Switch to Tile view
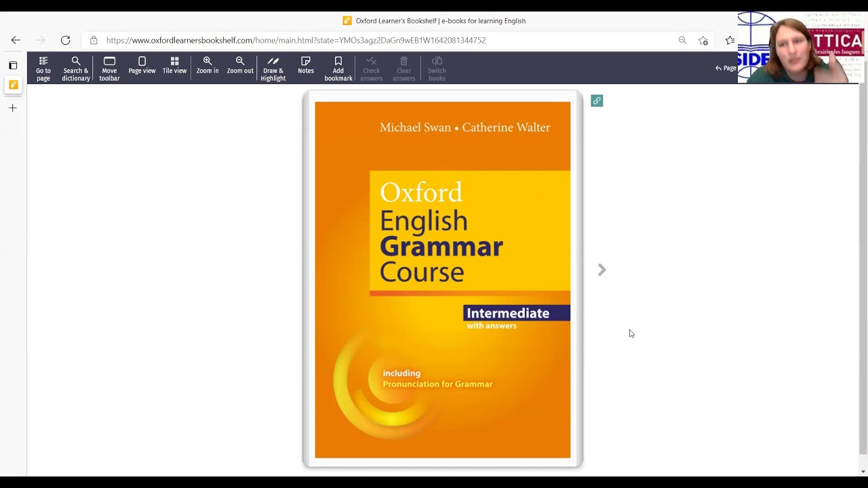Viewport: 868px width, 488px height. (x=174, y=66)
